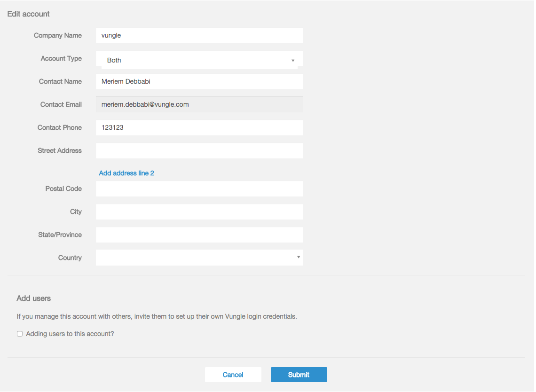Focus the State/Province input field
Viewport: 536px width, 392px height.
point(199,235)
